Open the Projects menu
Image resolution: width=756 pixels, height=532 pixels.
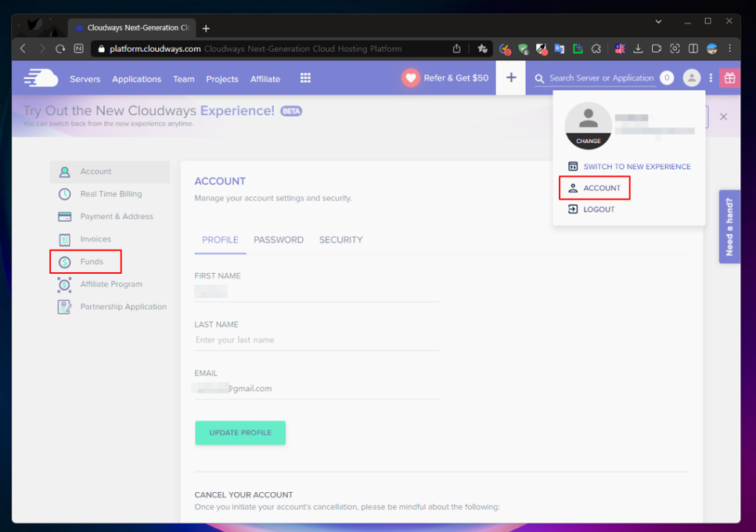pos(222,79)
